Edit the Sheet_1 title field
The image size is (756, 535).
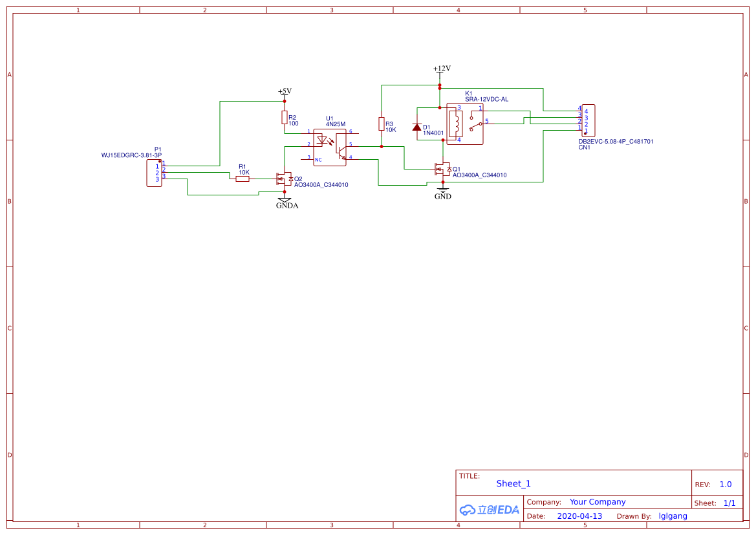click(513, 483)
